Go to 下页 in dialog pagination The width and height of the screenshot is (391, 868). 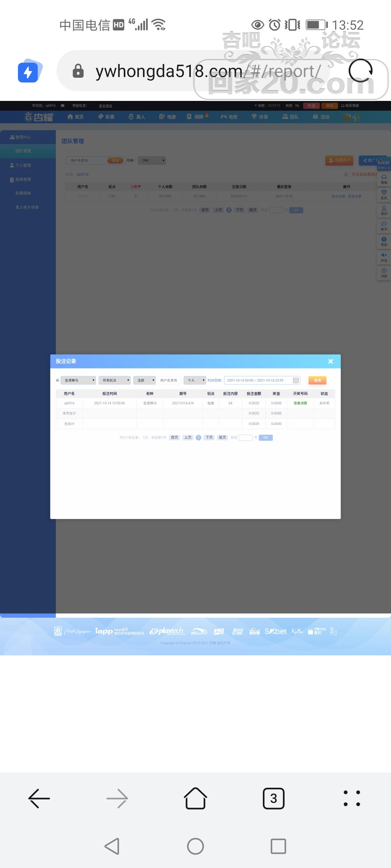click(x=209, y=438)
